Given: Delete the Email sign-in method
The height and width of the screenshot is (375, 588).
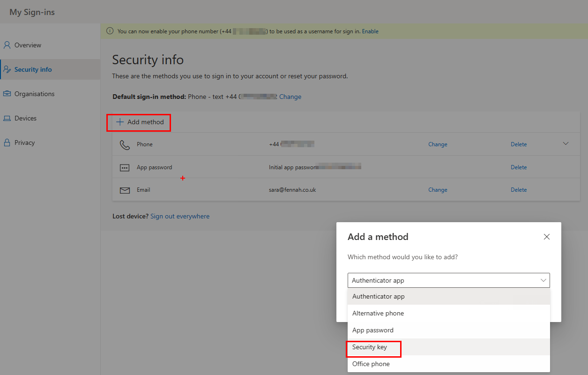Looking at the screenshot, I should point(519,190).
